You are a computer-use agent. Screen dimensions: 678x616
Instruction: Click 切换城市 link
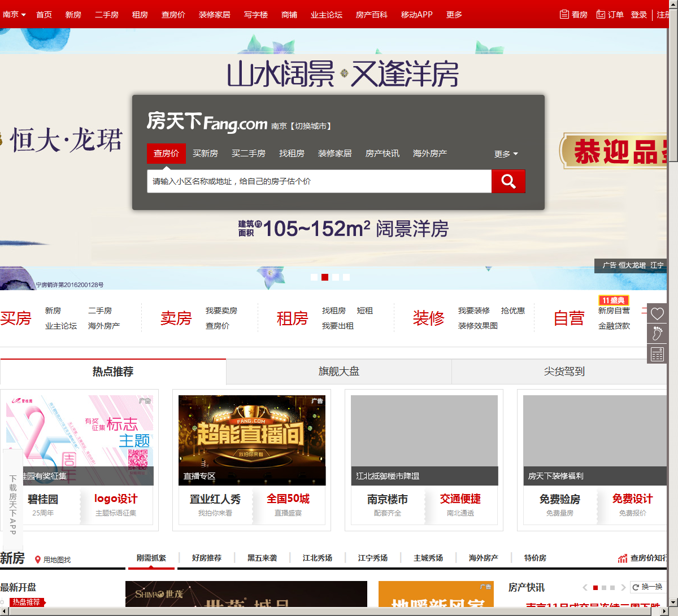pos(311,126)
